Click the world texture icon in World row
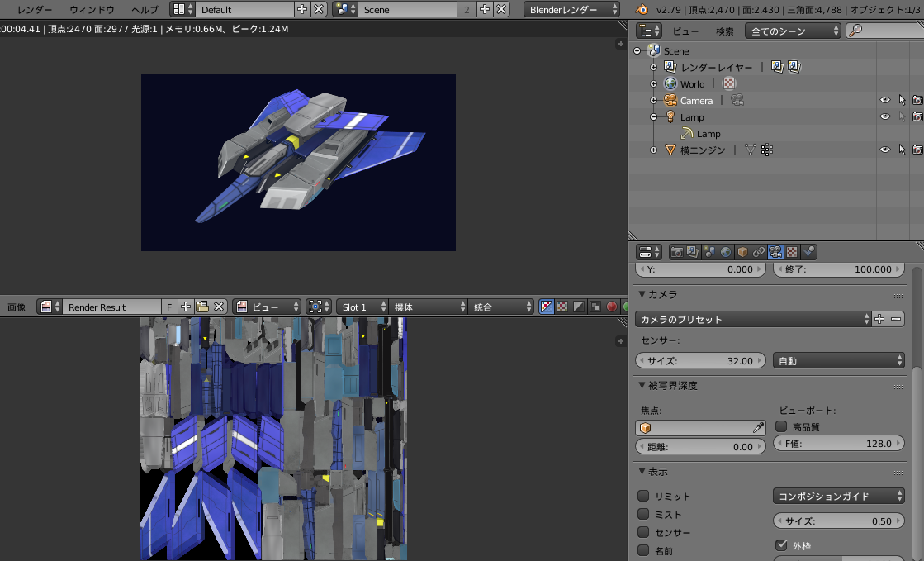Viewport: 924px width, 561px height. tap(729, 83)
